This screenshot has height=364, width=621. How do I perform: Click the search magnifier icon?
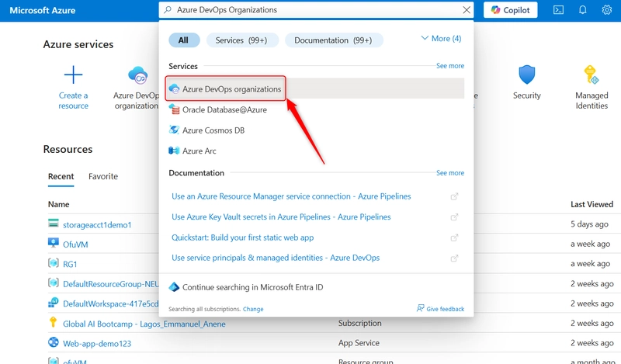point(168,10)
